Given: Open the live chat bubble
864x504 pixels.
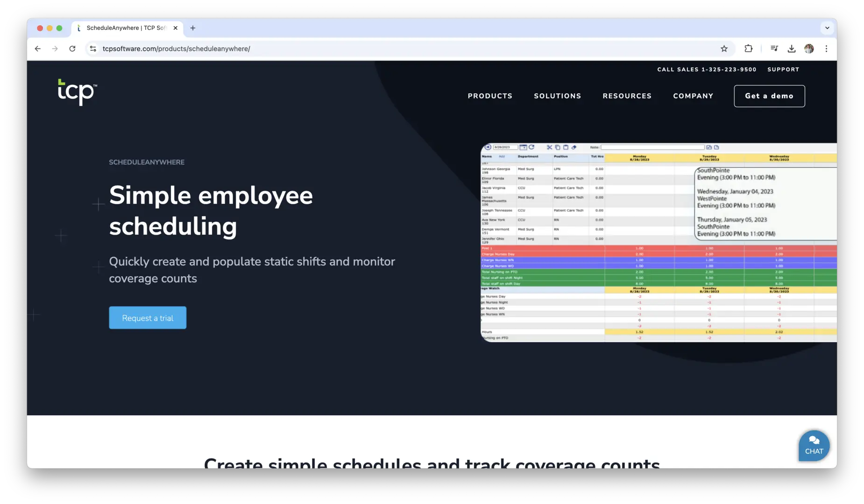Looking at the screenshot, I should 814,446.
